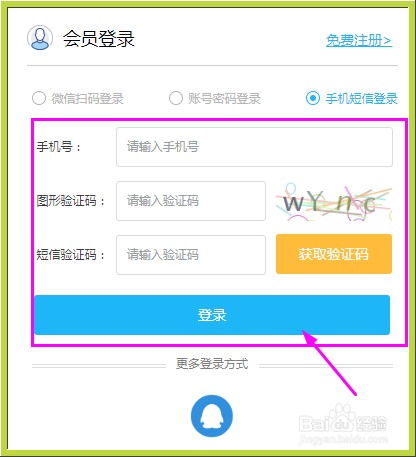416x457 pixels.
Task: Click the 更多登录方式 divider text
Action: coord(212,364)
